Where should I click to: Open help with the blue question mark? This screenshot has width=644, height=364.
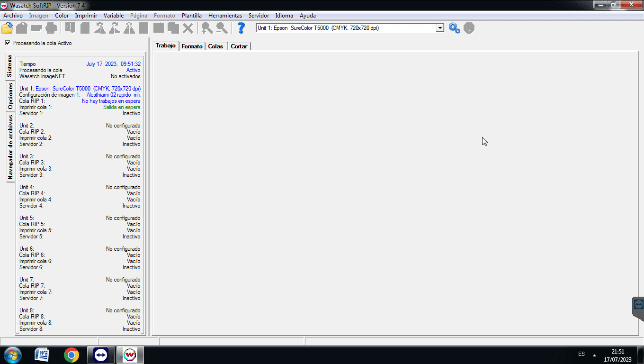241,28
